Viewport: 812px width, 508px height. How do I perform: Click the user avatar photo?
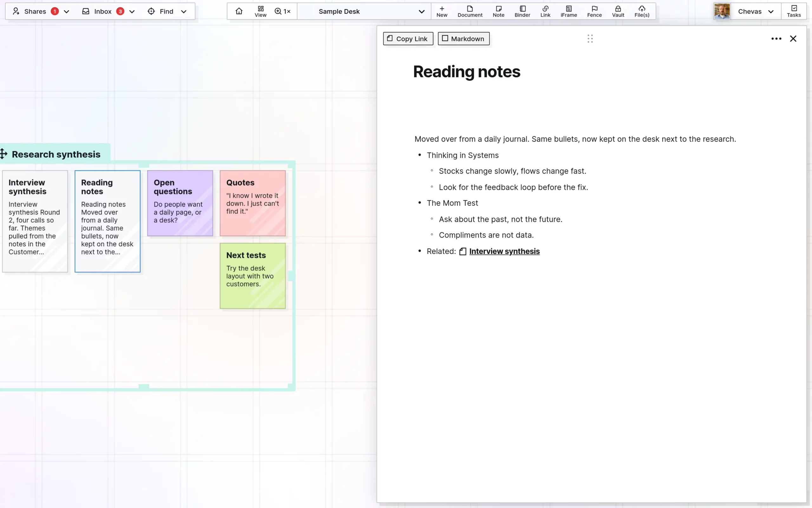click(x=722, y=11)
